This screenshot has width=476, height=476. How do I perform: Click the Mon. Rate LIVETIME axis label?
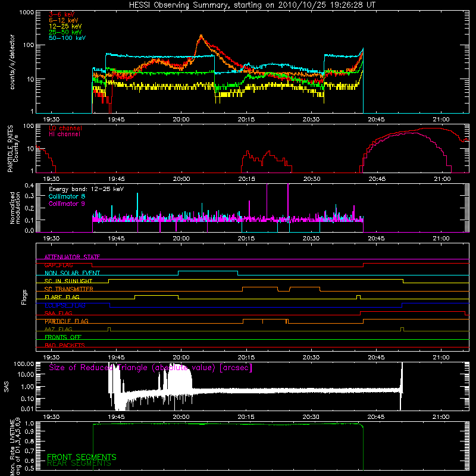[15, 447]
